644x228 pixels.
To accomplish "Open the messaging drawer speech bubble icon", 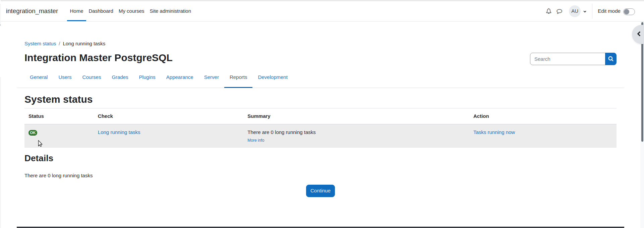I will [559, 11].
